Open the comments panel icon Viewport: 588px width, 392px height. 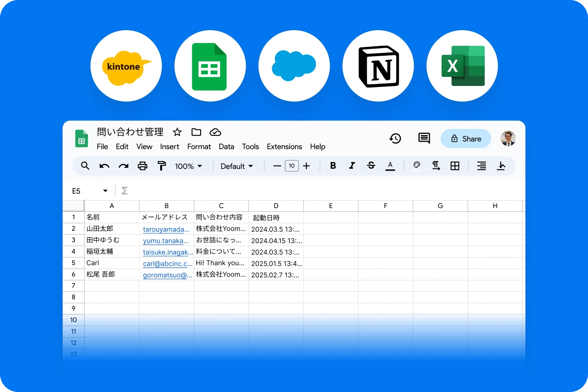(x=424, y=138)
